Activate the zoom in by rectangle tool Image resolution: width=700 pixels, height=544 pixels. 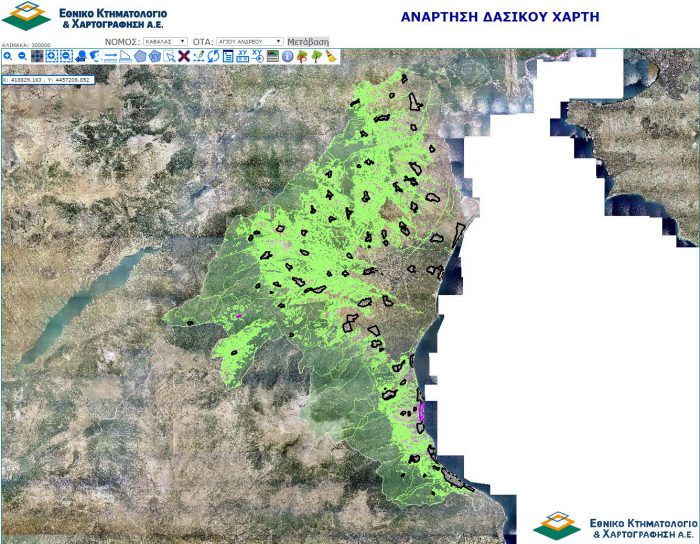[x=51, y=56]
